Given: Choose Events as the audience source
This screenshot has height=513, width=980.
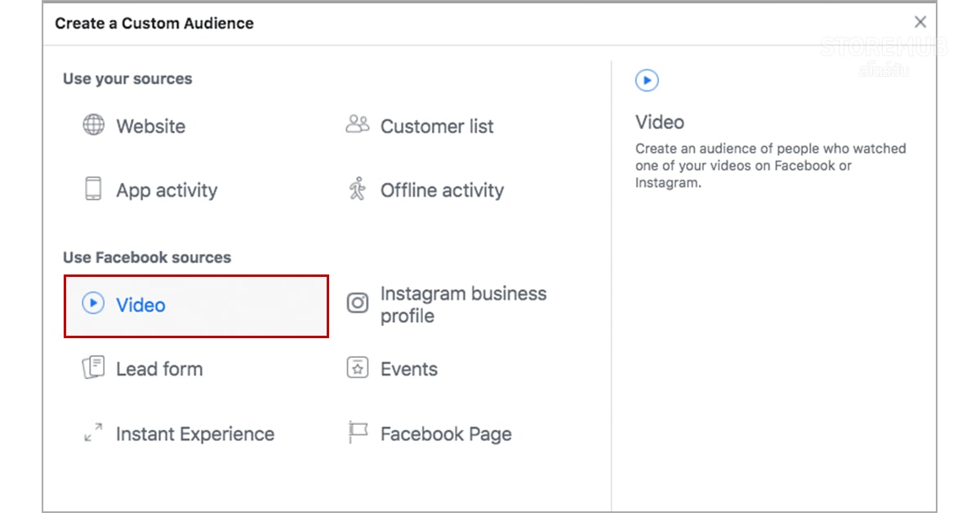Looking at the screenshot, I should click(x=409, y=368).
